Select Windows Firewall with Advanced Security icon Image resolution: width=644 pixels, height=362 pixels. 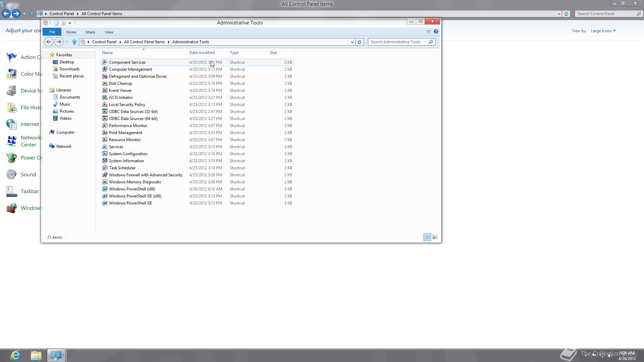(x=105, y=175)
